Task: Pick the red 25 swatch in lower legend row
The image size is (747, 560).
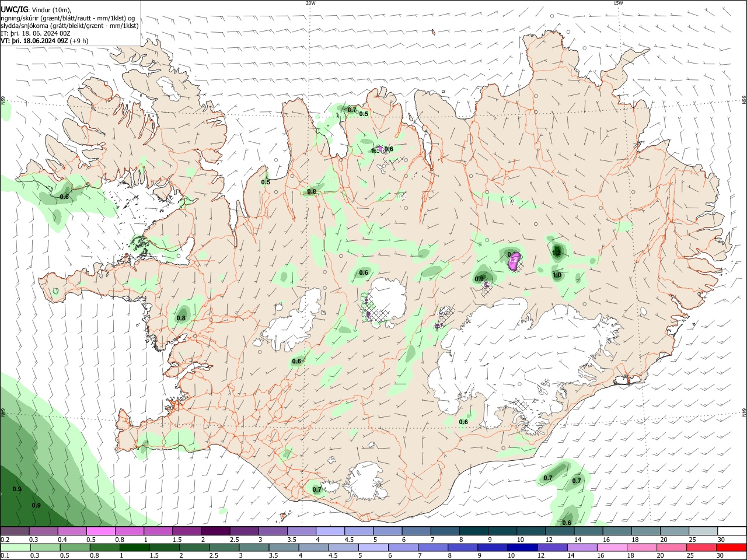Action: [x=701, y=547]
